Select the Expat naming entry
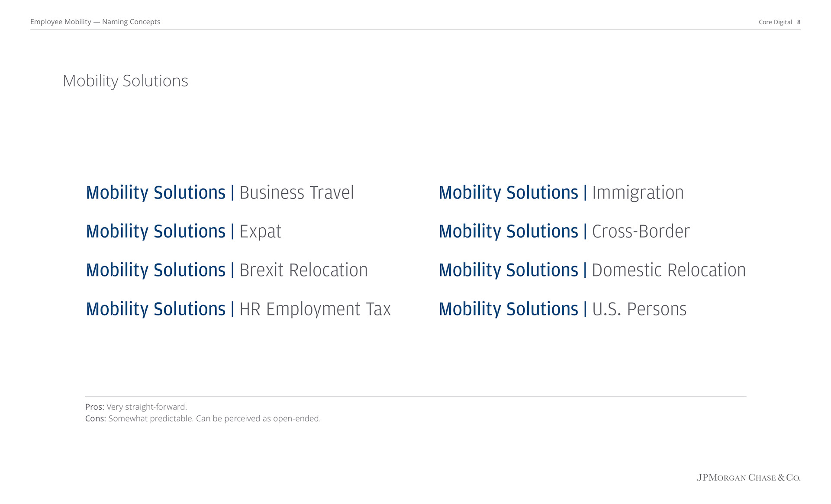The image size is (831, 504). coord(184,232)
